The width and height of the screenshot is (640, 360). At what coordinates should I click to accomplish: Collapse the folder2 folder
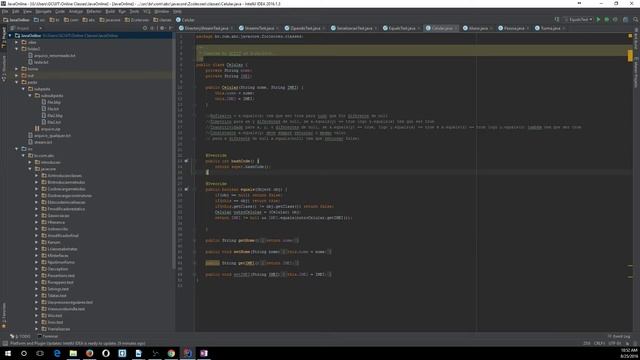(x=17, y=49)
